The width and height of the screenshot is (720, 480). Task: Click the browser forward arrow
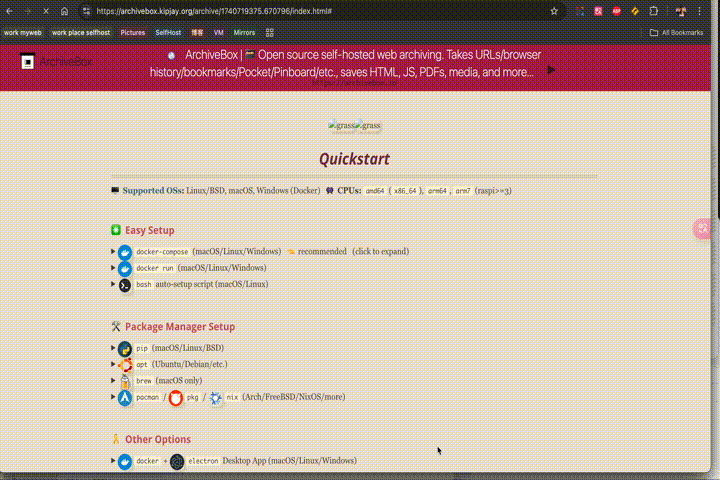[28, 11]
